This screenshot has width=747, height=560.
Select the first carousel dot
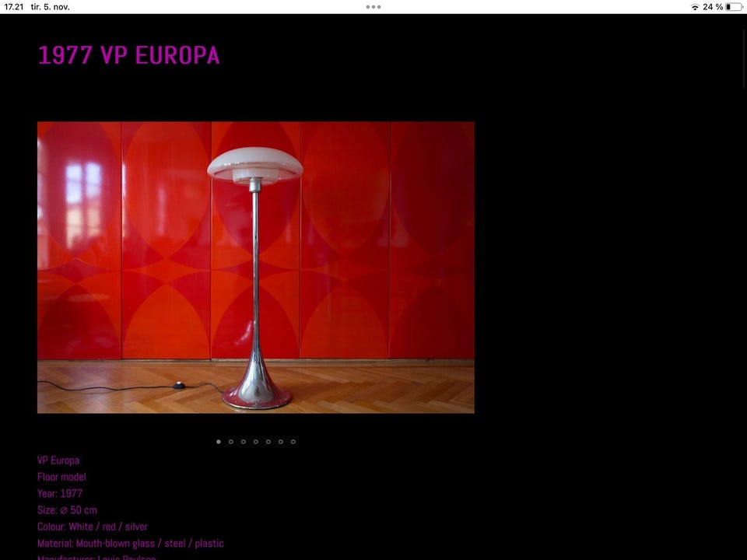pyautogui.click(x=219, y=442)
